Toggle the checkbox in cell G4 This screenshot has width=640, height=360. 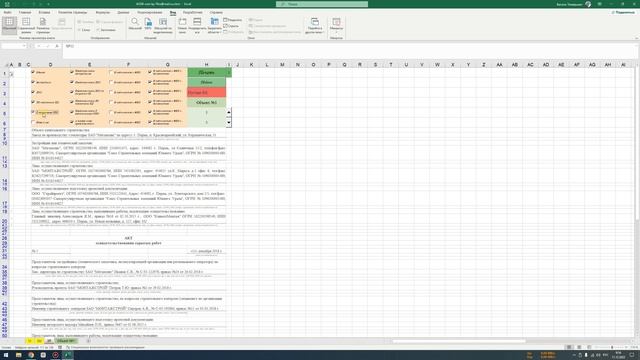[150, 102]
